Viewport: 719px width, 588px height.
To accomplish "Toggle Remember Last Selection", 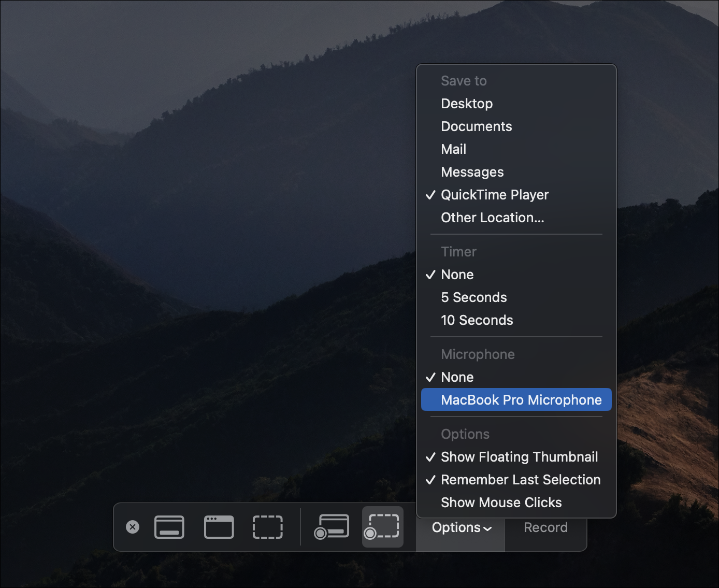I will point(516,480).
